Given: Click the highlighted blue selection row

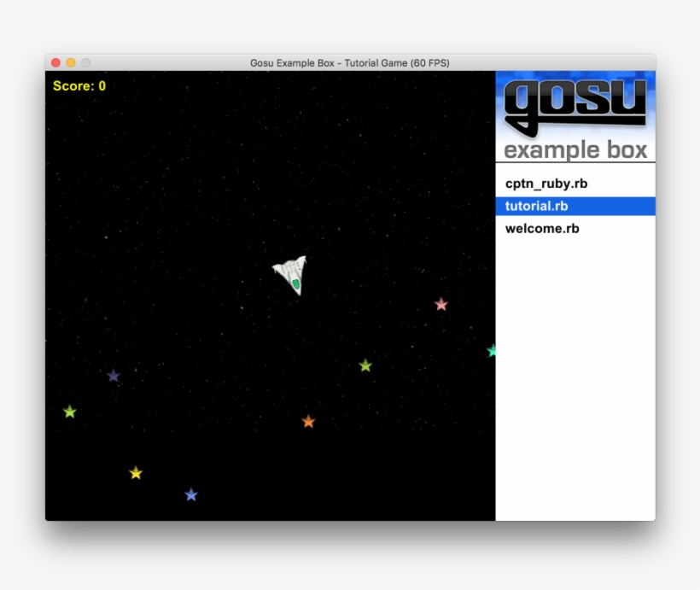Looking at the screenshot, I should point(575,206).
